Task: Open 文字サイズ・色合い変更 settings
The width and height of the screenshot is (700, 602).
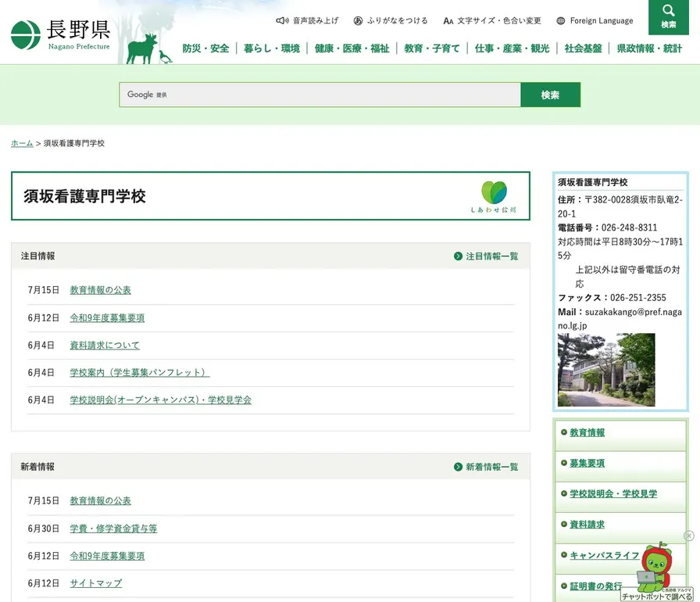Action: pos(492,20)
